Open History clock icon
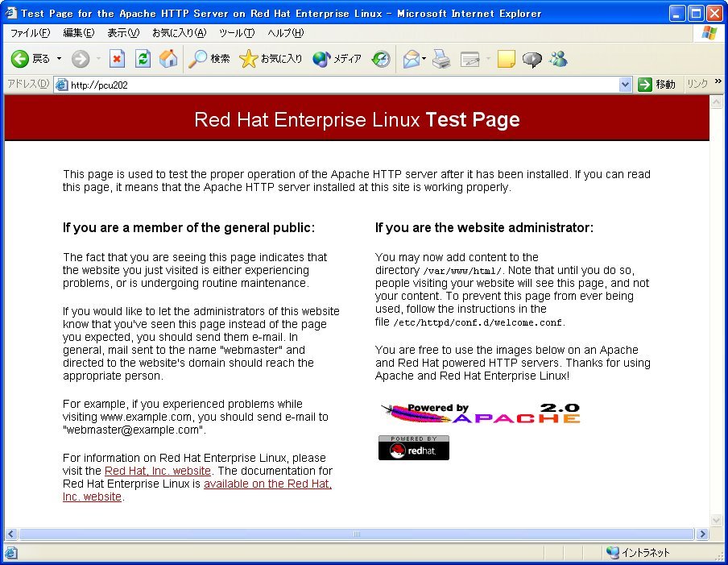 point(381,59)
